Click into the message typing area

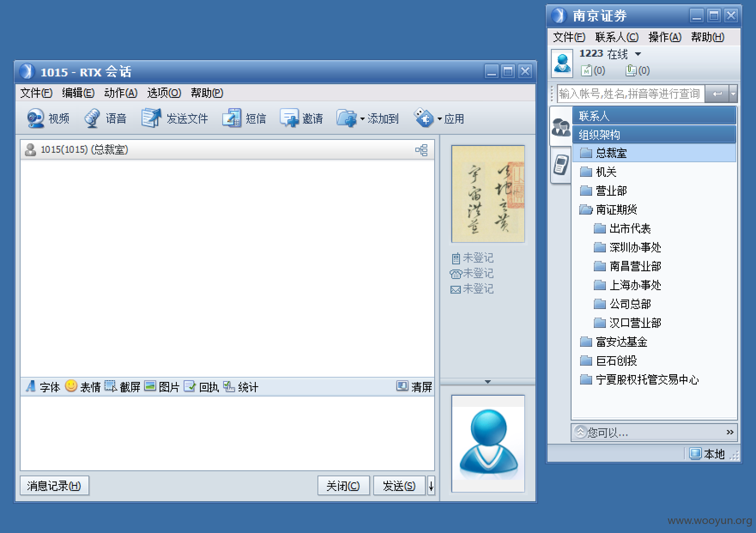click(227, 433)
